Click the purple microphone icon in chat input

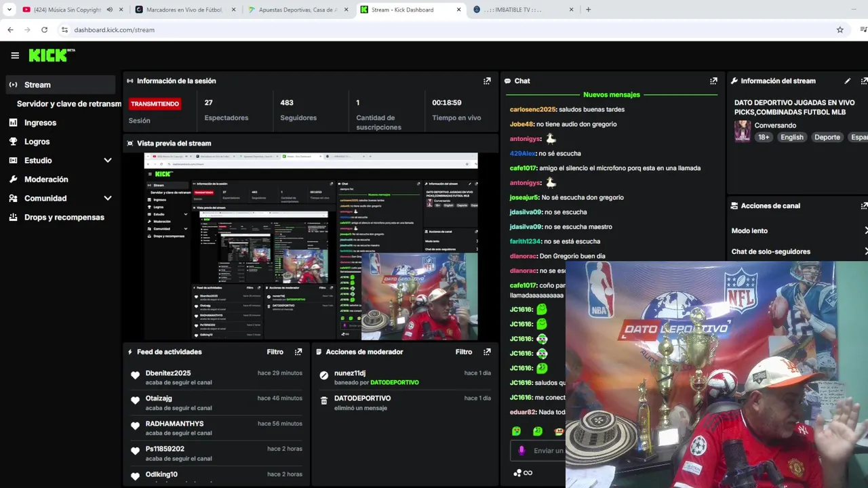pos(521,451)
